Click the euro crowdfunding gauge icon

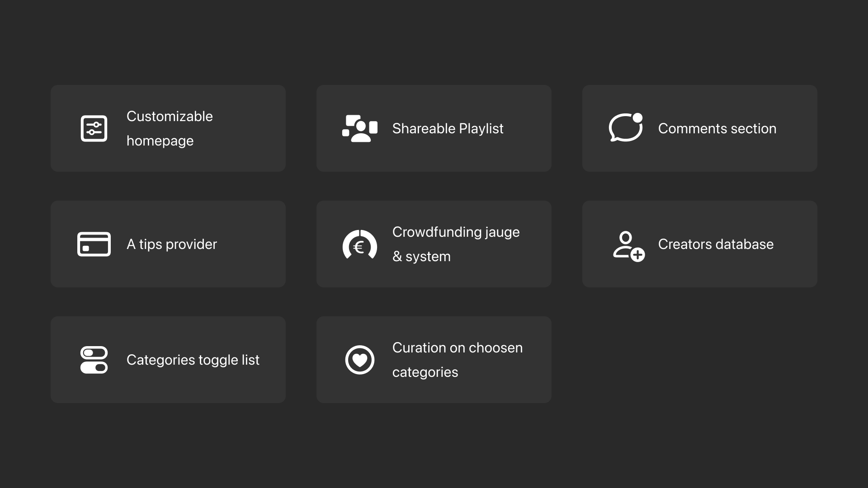[x=360, y=245]
